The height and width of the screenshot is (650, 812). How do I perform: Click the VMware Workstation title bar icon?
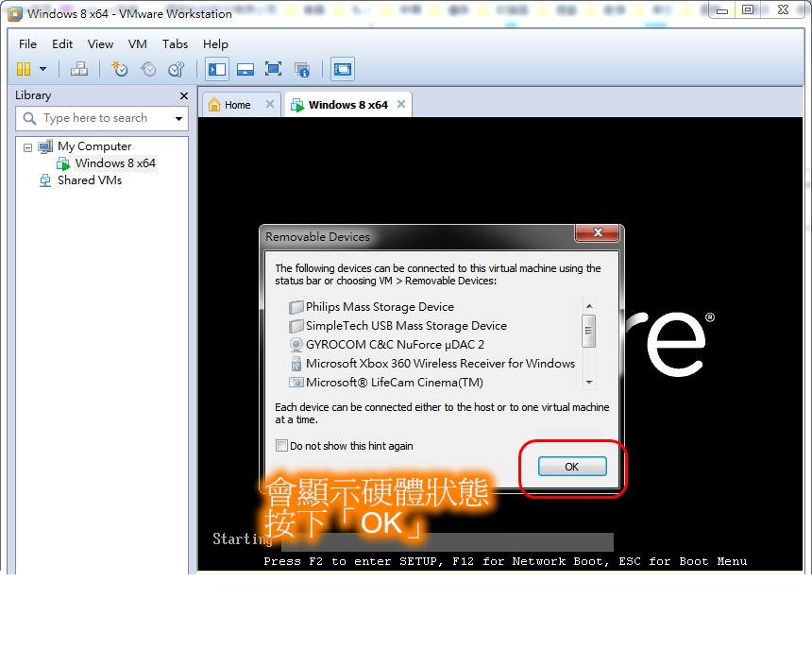15,14
